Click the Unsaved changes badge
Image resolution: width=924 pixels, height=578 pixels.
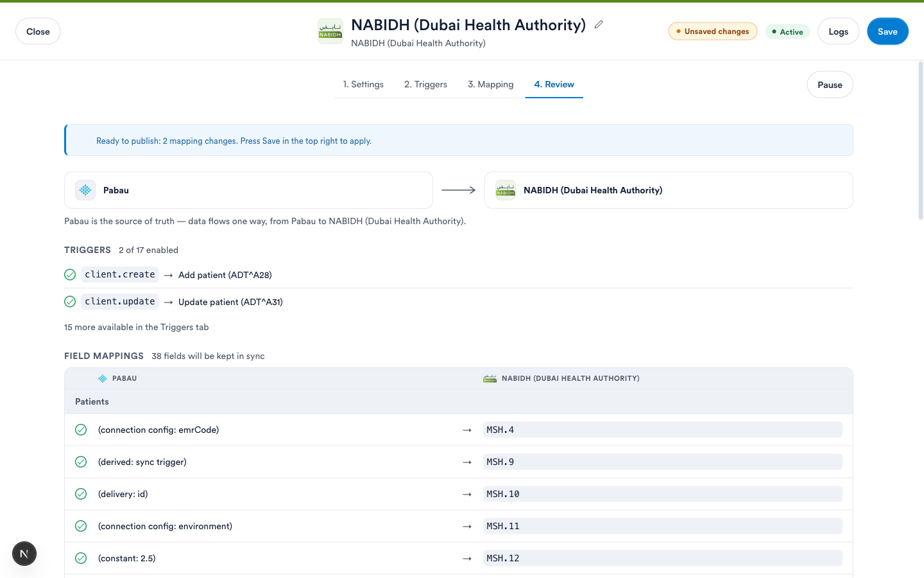713,31
